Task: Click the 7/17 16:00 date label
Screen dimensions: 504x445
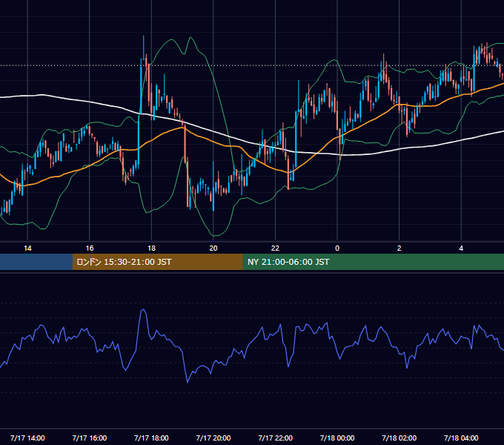Action: [90, 438]
